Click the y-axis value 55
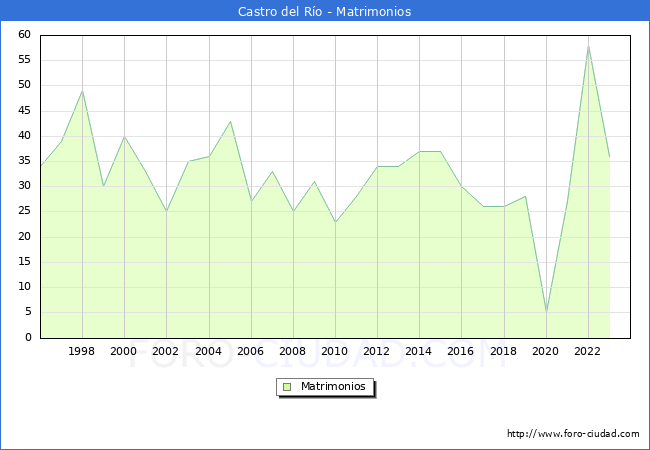The height and width of the screenshot is (450, 650). coord(25,60)
